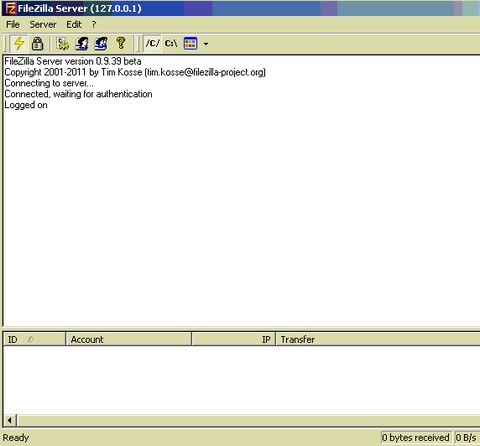Sort connections by Transfer column header
Viewport: 480px width, 446px height.
378,339
